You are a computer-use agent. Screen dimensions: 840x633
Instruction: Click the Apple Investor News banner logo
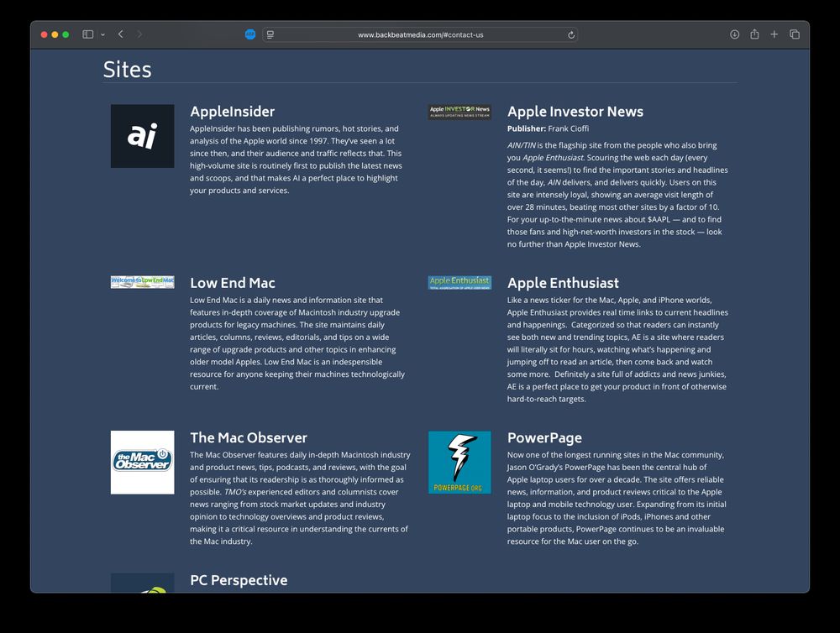459,112
